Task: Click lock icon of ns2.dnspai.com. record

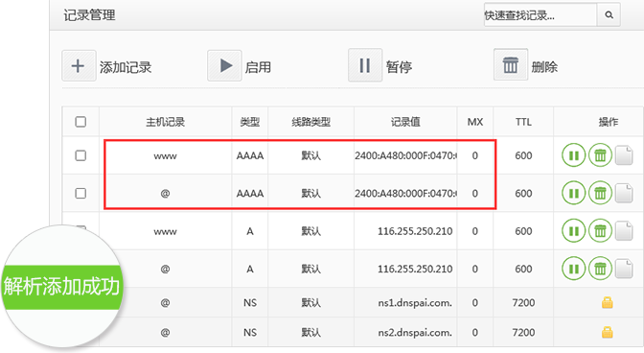Action: [x=607, y=332]
